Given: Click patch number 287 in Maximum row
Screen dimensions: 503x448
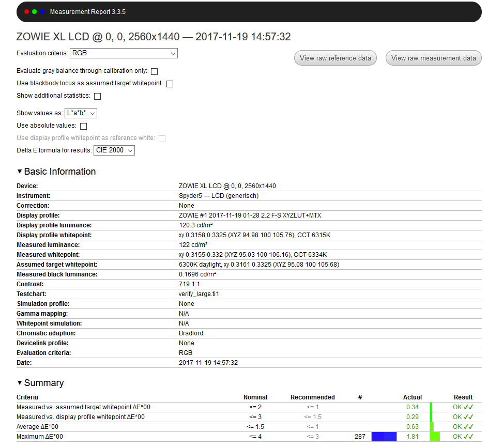Looking at the screenshot, I should click(x=360, y=437).
